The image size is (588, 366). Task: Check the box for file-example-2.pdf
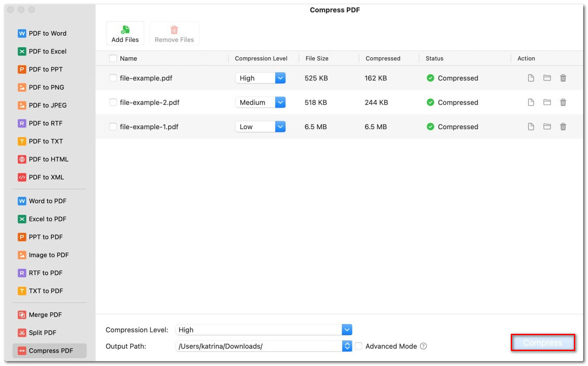(113, 102)
